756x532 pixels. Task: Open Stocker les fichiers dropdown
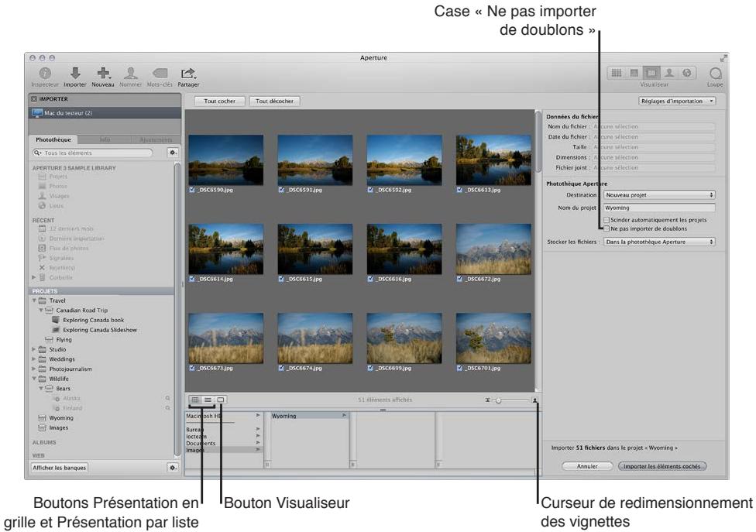[x=659, y=242]
